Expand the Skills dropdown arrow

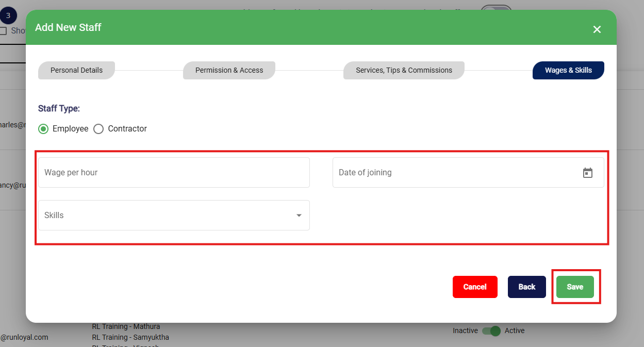click(x=299, y=216)
